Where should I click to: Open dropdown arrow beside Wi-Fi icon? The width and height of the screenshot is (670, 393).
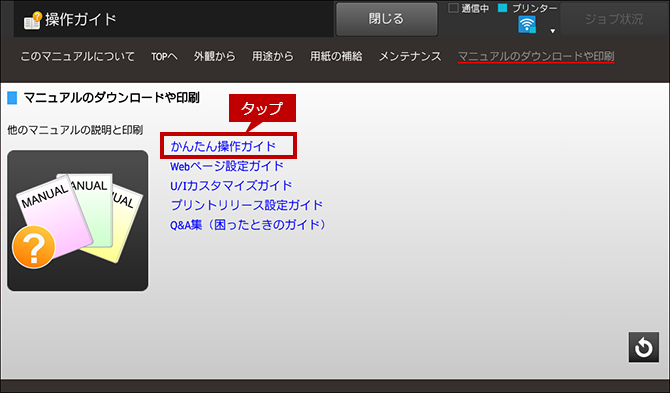[x=552, y=31]
